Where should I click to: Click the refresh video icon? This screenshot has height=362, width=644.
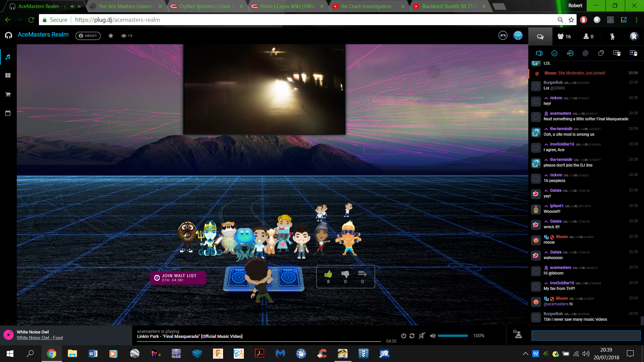412,336
